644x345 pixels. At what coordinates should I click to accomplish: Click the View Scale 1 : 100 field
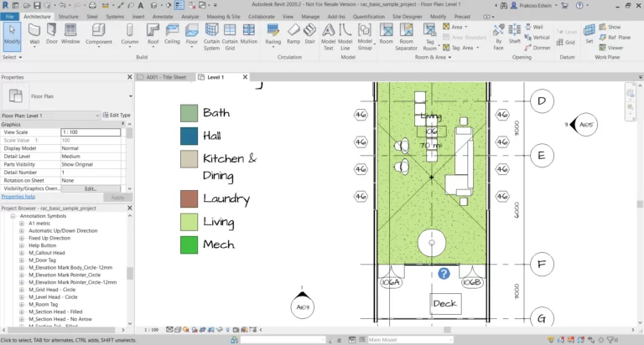click(x=91, y=132)
